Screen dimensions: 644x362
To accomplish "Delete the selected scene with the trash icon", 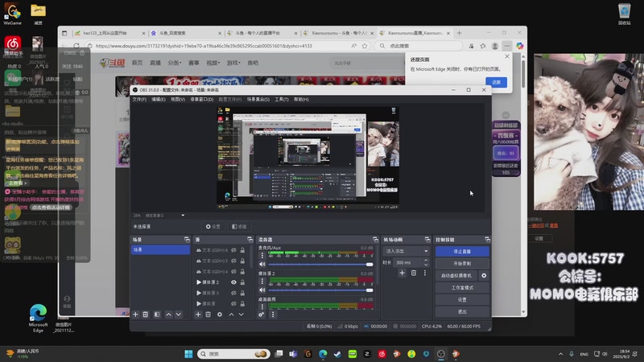I will [146, 315].
